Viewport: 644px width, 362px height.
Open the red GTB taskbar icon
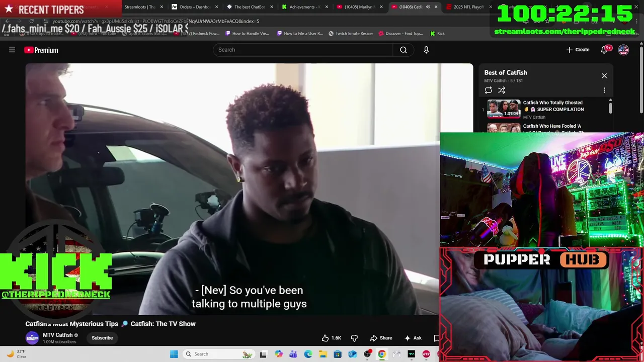pos(426,354)
